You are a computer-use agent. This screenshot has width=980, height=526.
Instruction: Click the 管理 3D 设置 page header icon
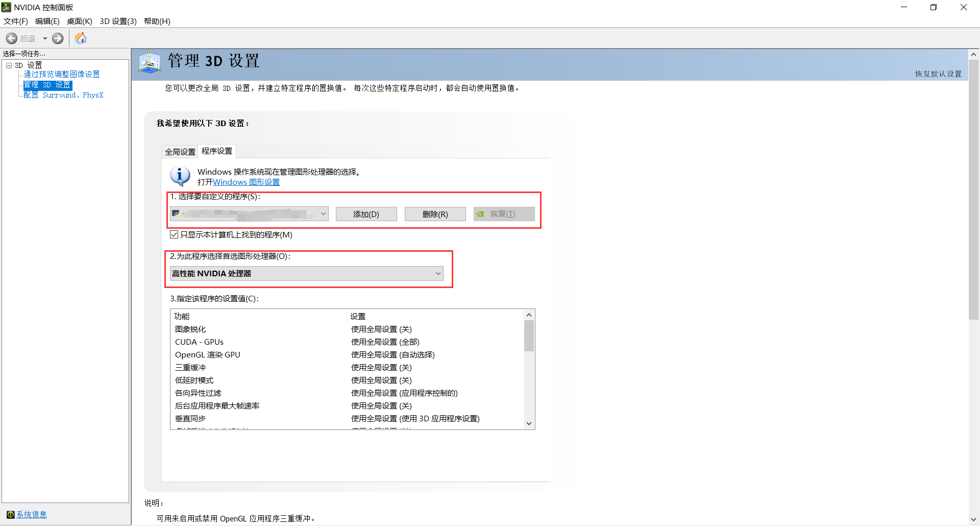click(149, 62)
